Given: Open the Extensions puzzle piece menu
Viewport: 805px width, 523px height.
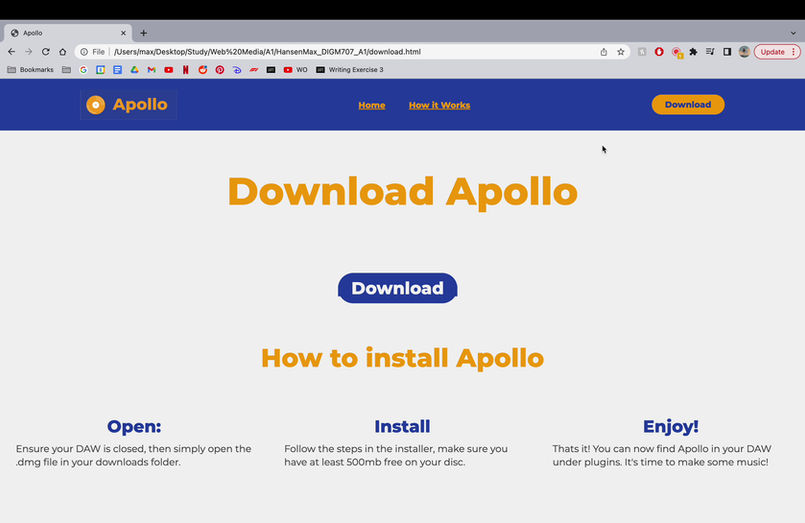Looking at the screenshot, I should click(x=693, y=52).
